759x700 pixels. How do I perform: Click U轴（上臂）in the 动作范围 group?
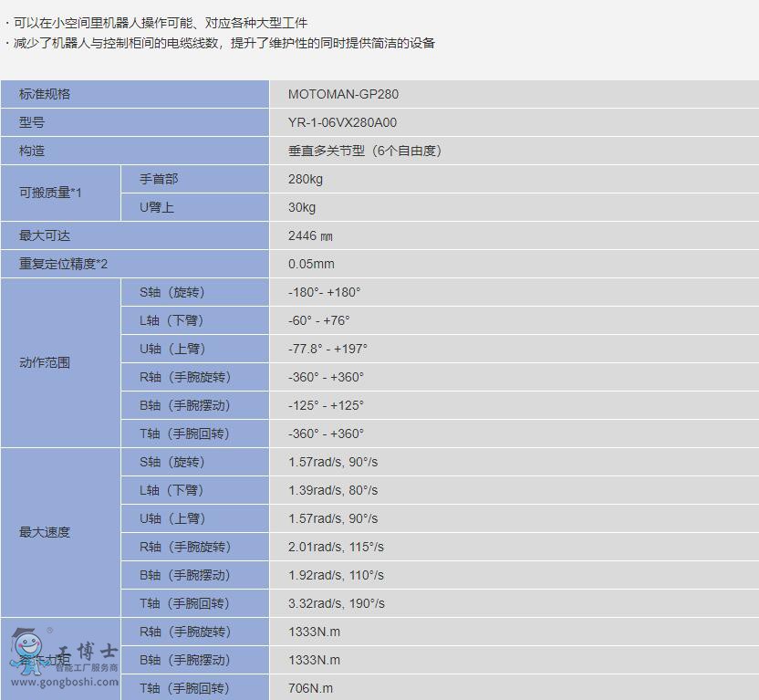pyautogui.click(x=172, y=349)
